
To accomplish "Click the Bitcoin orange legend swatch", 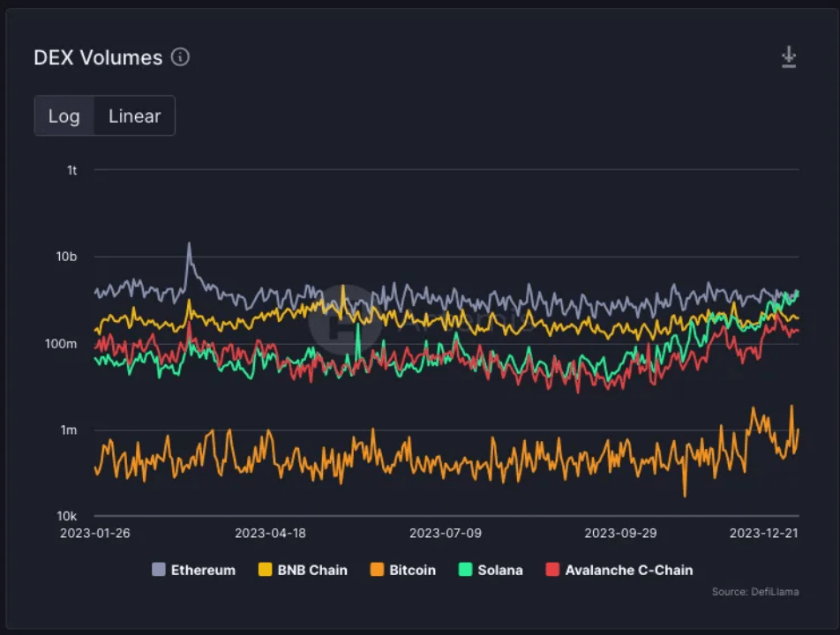I will pyautogui.click(x=377, y=570).
